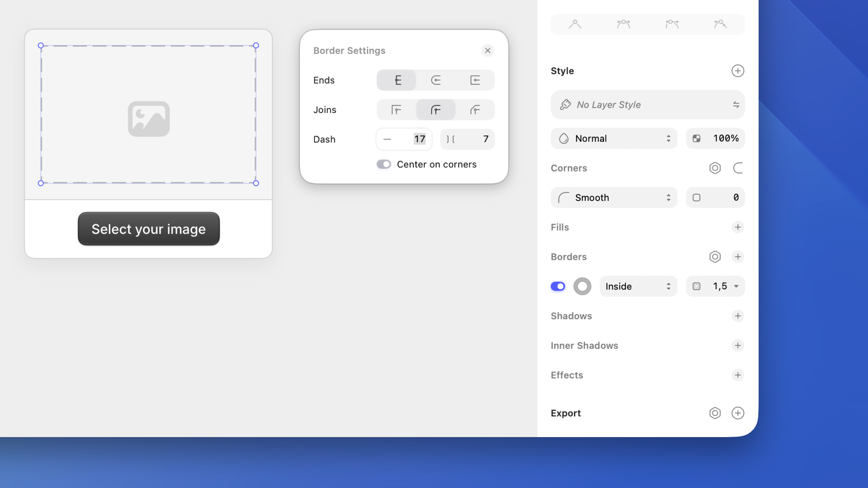Screen dimensions: 868x488
Task: Click the swap layer style icon
Action: coord(736,105)
